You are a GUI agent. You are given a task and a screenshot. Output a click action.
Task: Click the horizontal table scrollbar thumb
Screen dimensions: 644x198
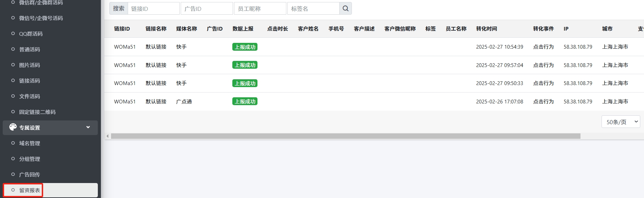point(345,136)
